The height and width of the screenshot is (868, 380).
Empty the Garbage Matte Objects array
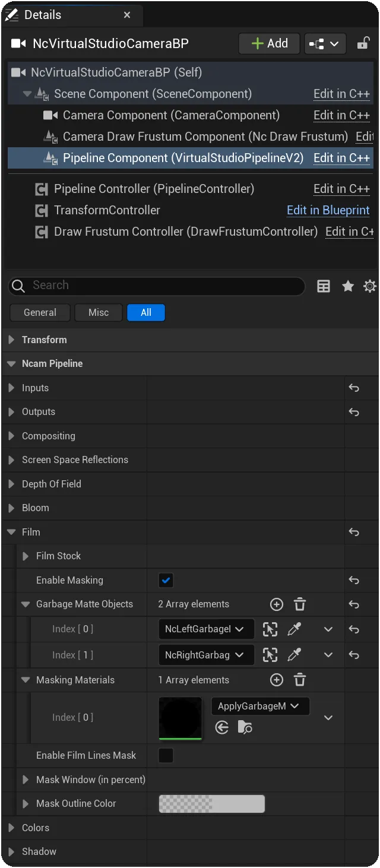point(300,604)
